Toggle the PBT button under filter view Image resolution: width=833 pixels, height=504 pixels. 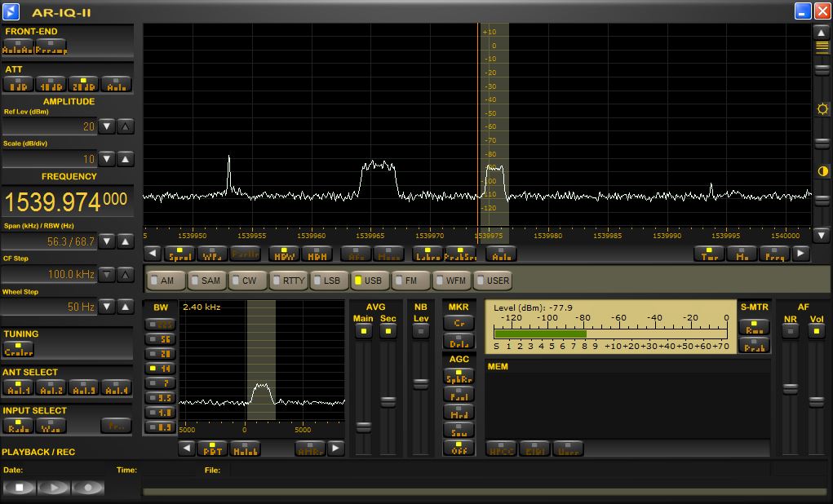[x=212, y=449]
